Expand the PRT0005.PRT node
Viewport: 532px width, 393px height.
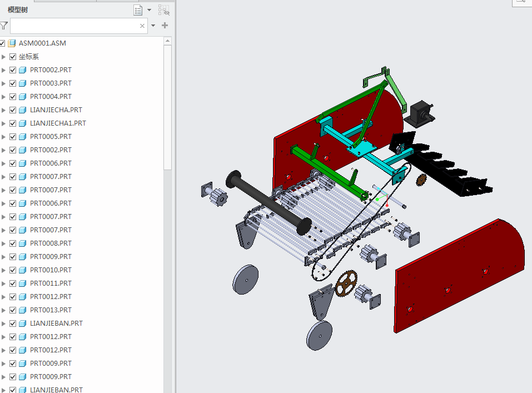click(x=4, y=137)
